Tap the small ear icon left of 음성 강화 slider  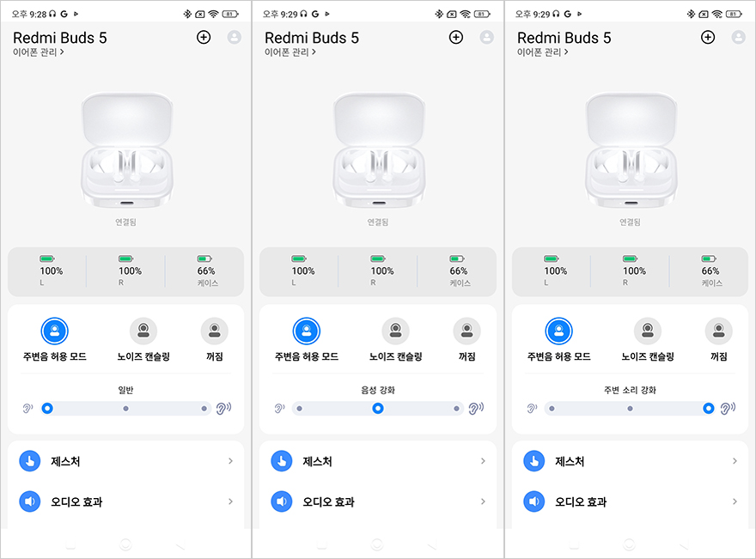pos(280,409)
